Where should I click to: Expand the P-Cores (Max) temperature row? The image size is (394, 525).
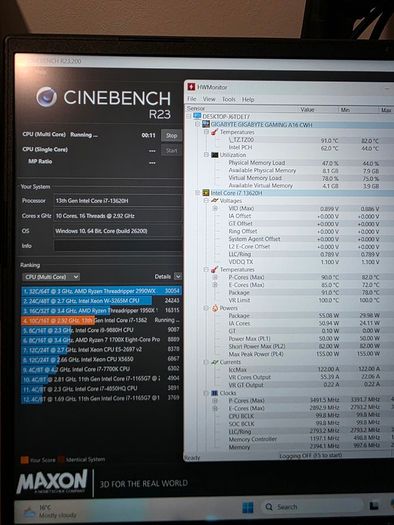coord(215,277)
